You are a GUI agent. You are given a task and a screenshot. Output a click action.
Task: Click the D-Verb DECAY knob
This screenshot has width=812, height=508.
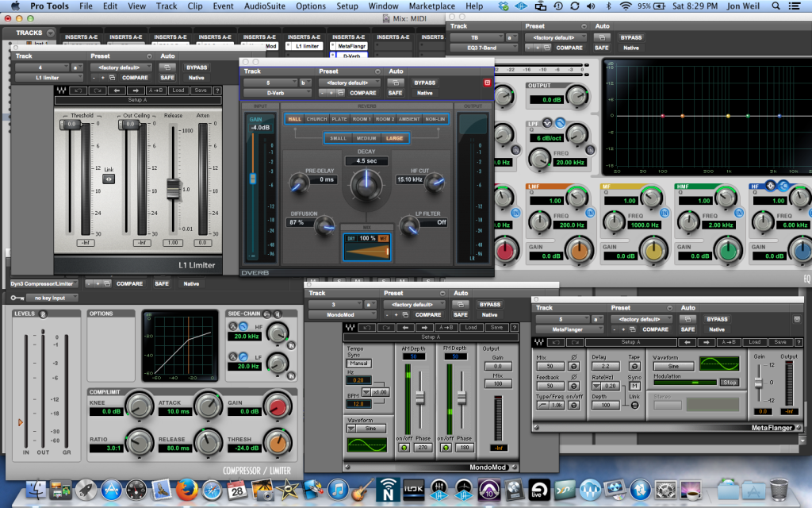point(366,184)
